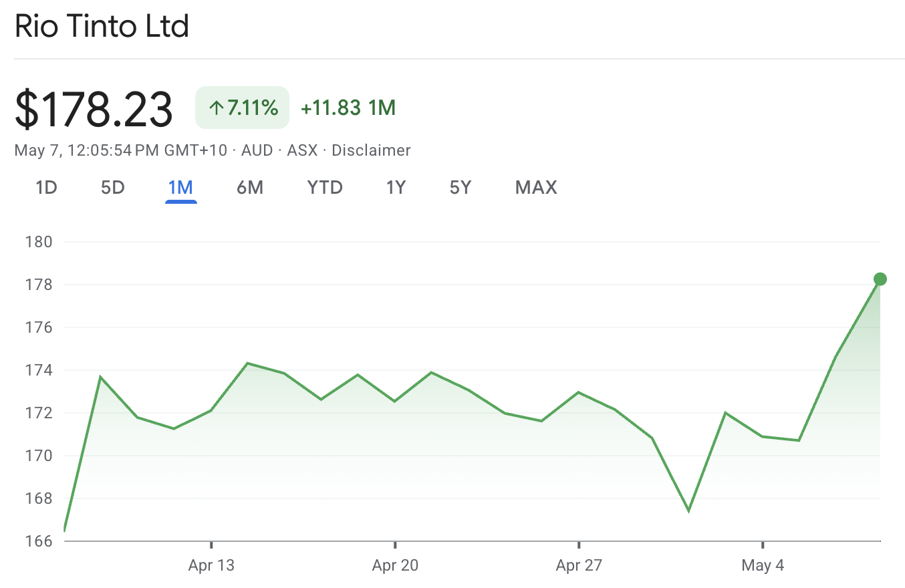This screenshot has height=588, width=905.
Task: Click the May 4 axis label
Action: tap(763, 565)
